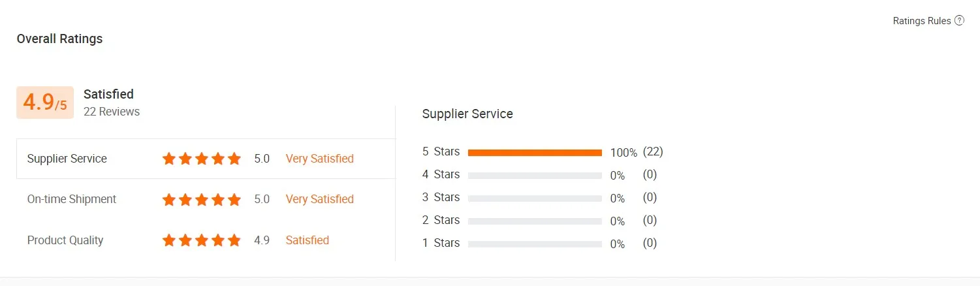The height and width of the screenshot is (286, 980).
Task: Click the first star of On-time Shipment
Action: [169, 199]
